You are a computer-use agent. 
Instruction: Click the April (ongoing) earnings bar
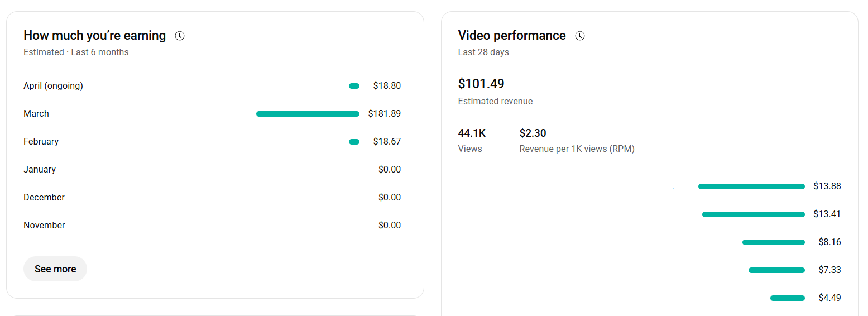354,86
